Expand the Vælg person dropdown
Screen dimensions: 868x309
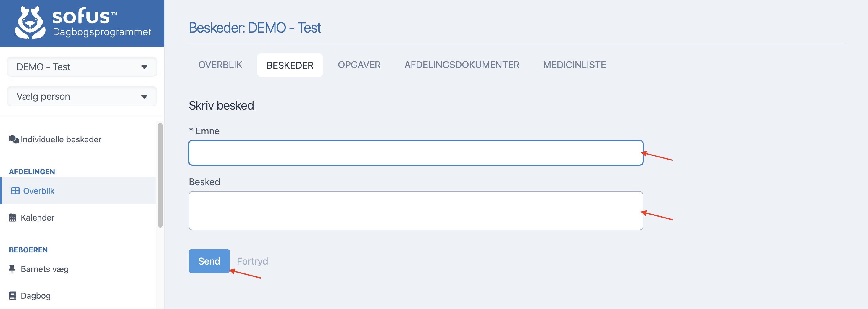82,96
